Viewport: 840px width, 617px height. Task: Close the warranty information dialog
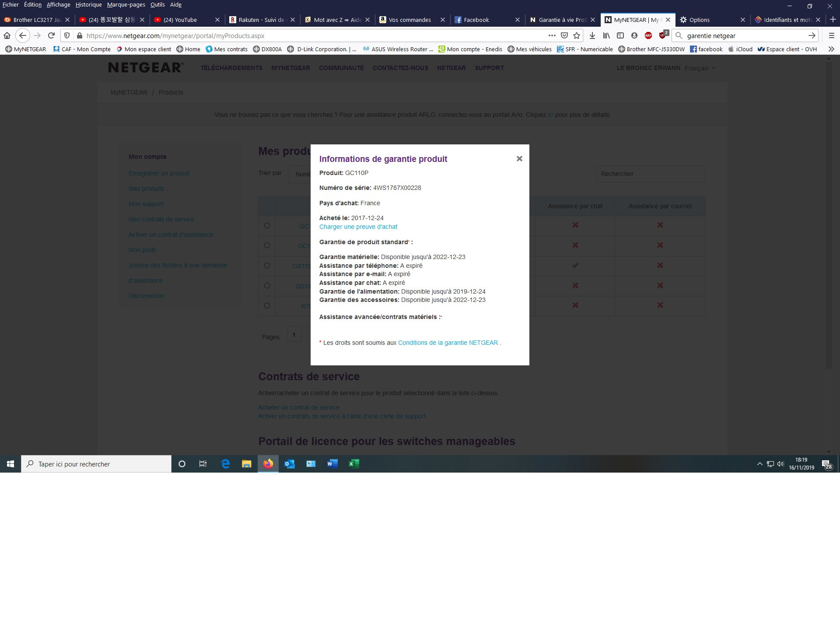pyautogui.click(x=519, y=158)
